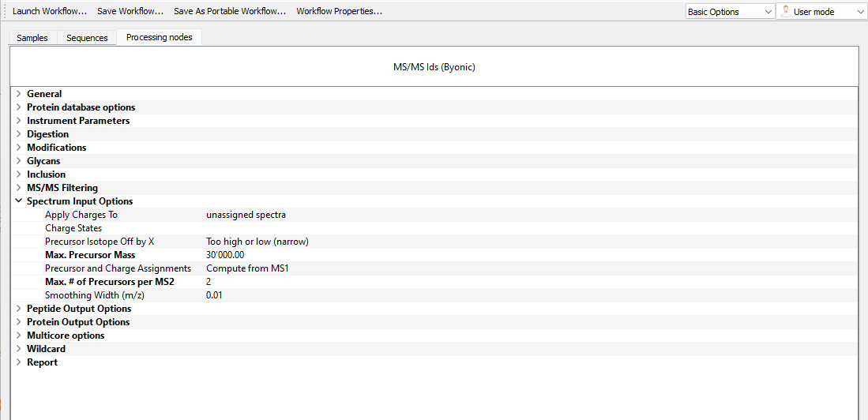
Task: Click the 'Compute from MS1' value
Action: click(247, 268)
